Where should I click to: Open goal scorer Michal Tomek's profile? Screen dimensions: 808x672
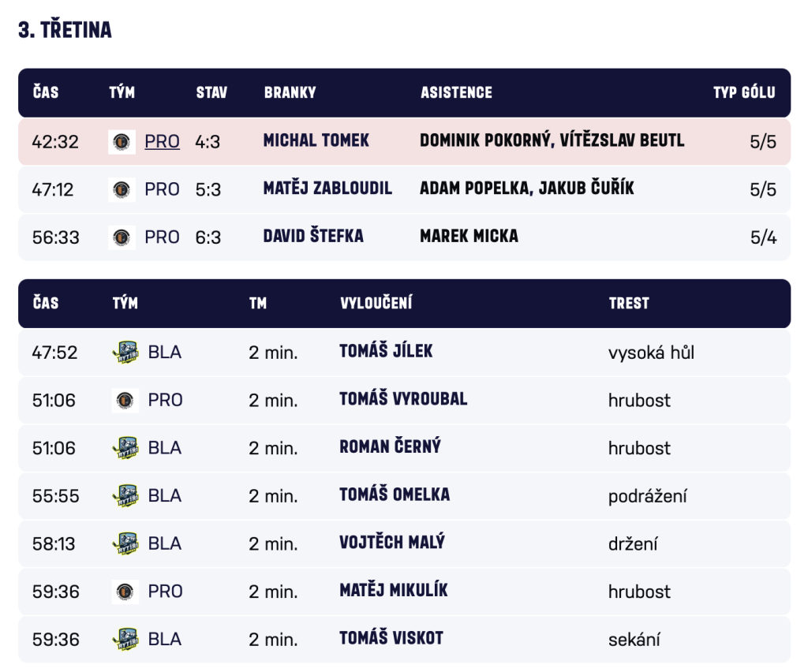tap(316, 141)
